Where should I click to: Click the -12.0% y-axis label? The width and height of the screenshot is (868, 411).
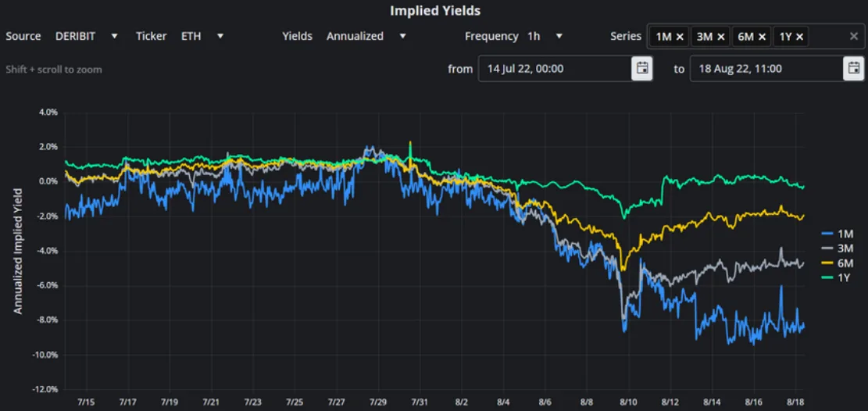tap(45, 389)
